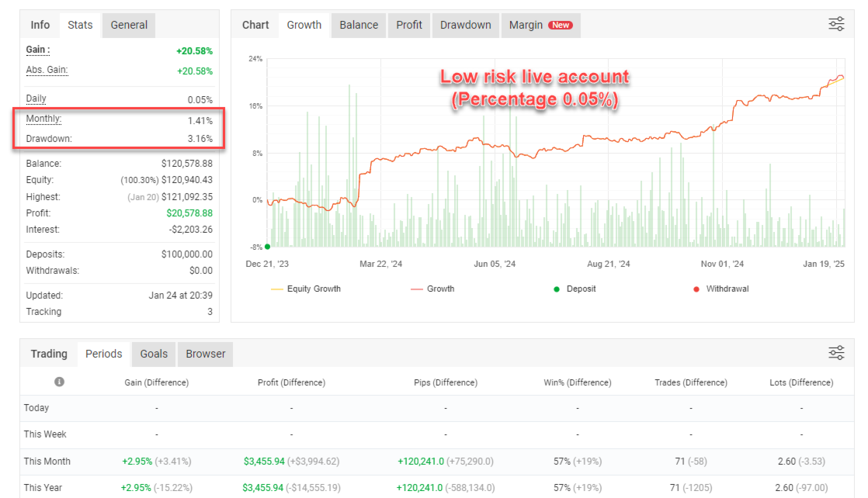Screen dimensions: 868x498
Task: Open the trading table settings icon
Action: [x=836, y=352]
